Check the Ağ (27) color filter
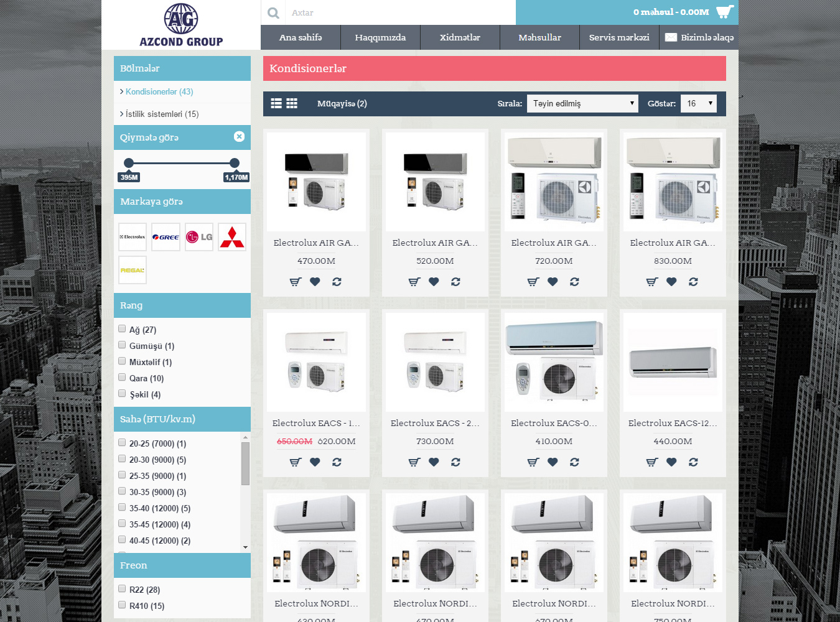This screenshot has width=840, height=622. (122, 329)
